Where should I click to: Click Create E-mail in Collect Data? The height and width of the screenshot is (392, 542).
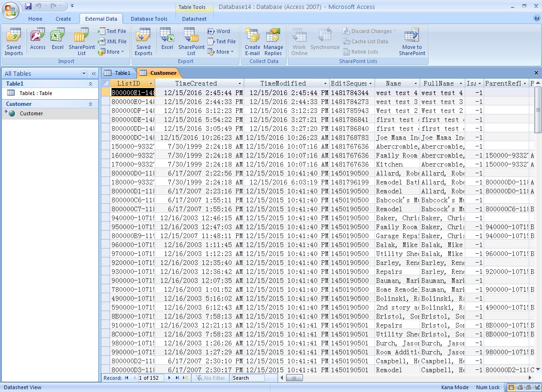coord(252,42)
